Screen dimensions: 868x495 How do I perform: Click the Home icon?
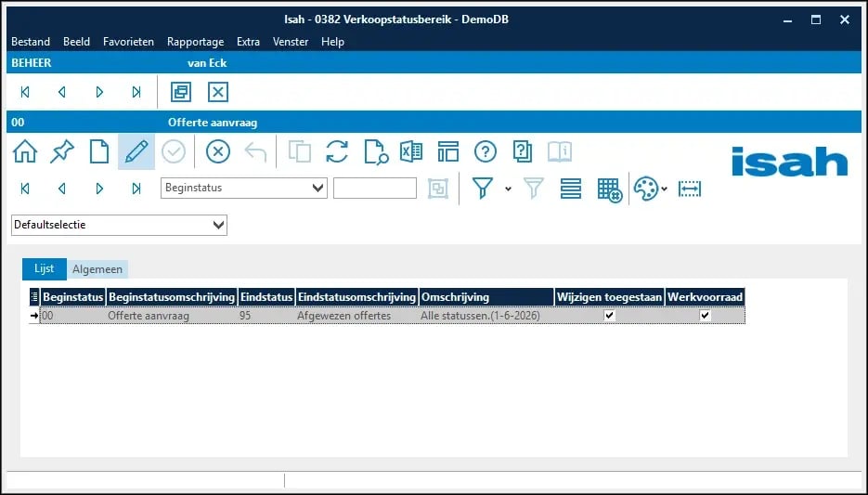(25, 151)
